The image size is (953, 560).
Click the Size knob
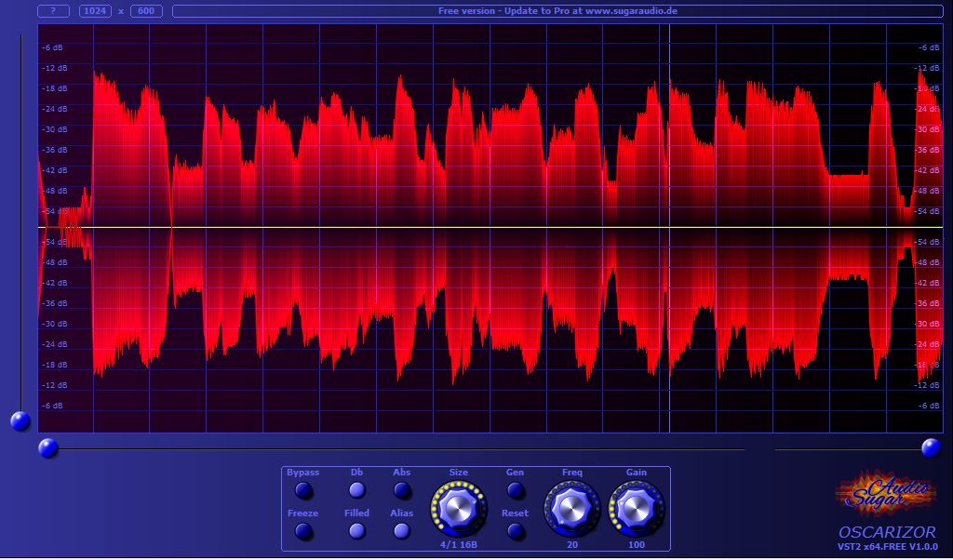tap(459, 509)
